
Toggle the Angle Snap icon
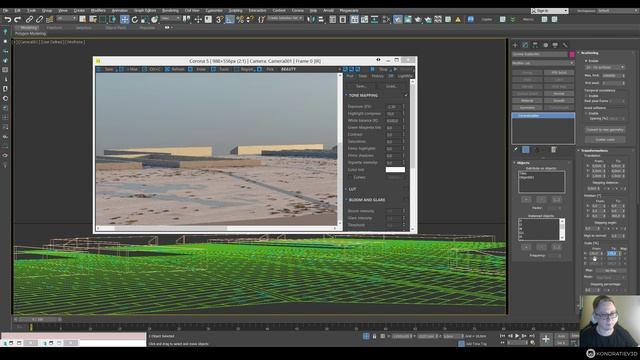(230, 19)
